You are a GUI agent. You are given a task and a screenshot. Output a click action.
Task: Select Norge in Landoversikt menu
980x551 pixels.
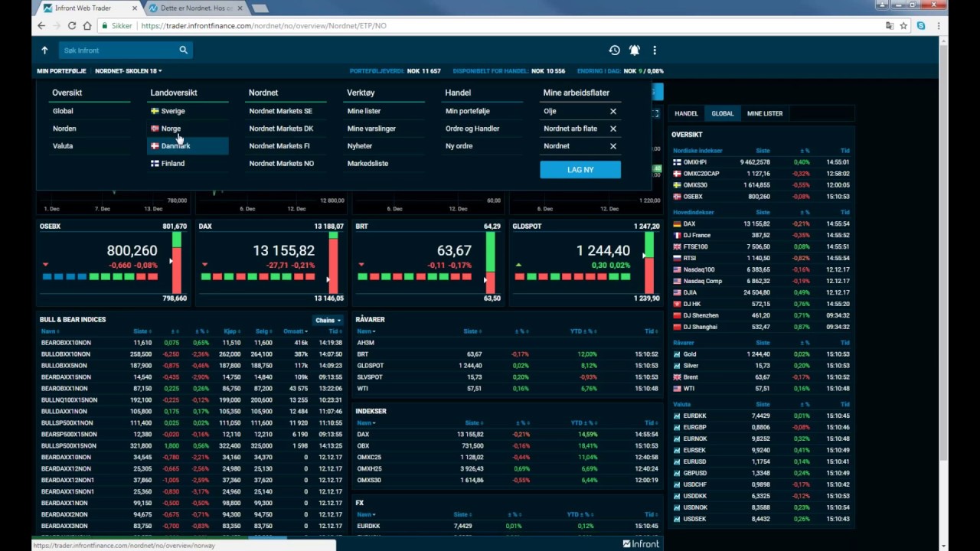[171, 129]
